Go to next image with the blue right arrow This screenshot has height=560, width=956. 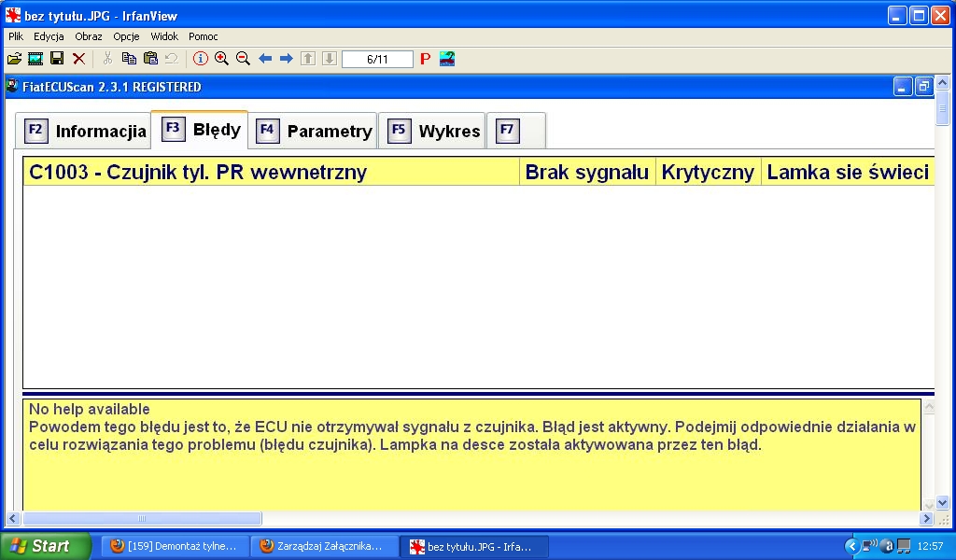tap(287, 59)
